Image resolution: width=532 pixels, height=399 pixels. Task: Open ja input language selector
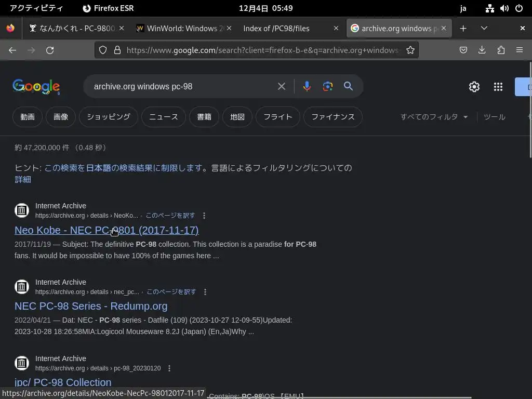(x=463, y=8)
